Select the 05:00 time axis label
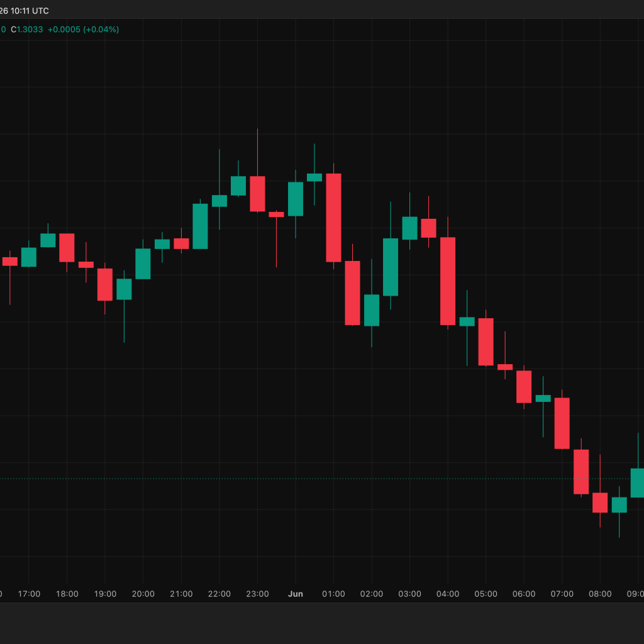The image size is (644, 644). 486,594
